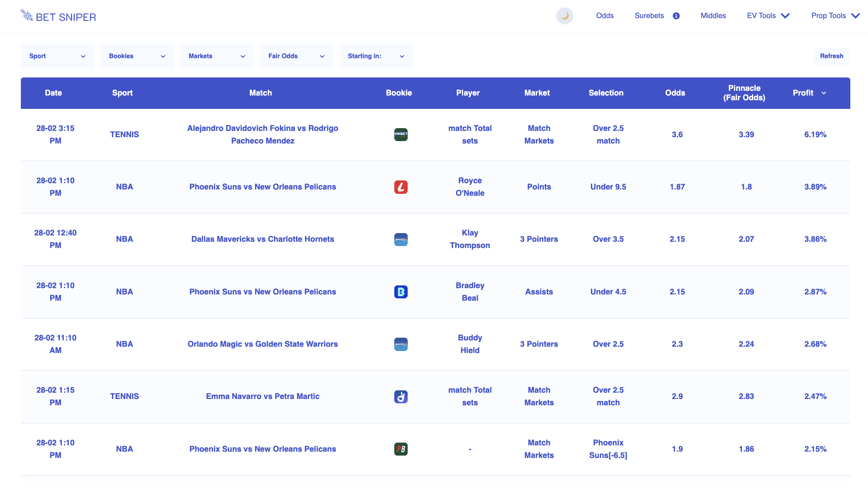
Task: Click Ladbrokes bookie icon for Royce O'Neale
Action: [x=401, y=187]
